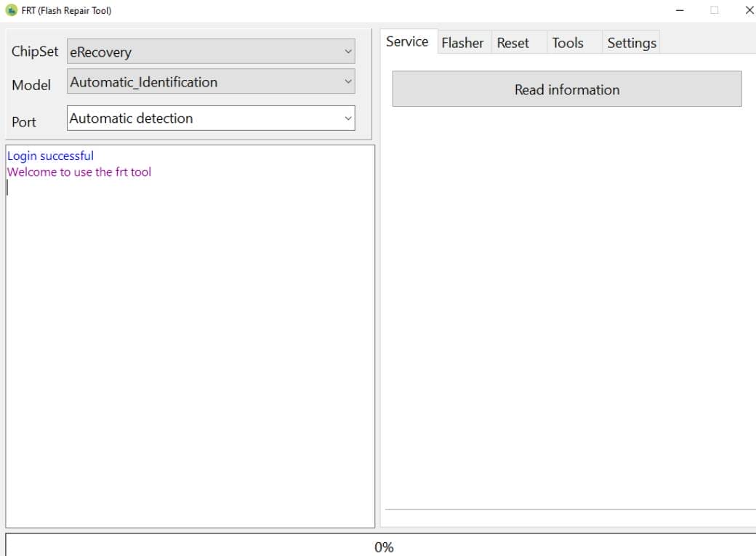The width and height of the screenshot is (756, 556).
Task: Click the Welcome to use frt tool text
Action: coord(79,172)
